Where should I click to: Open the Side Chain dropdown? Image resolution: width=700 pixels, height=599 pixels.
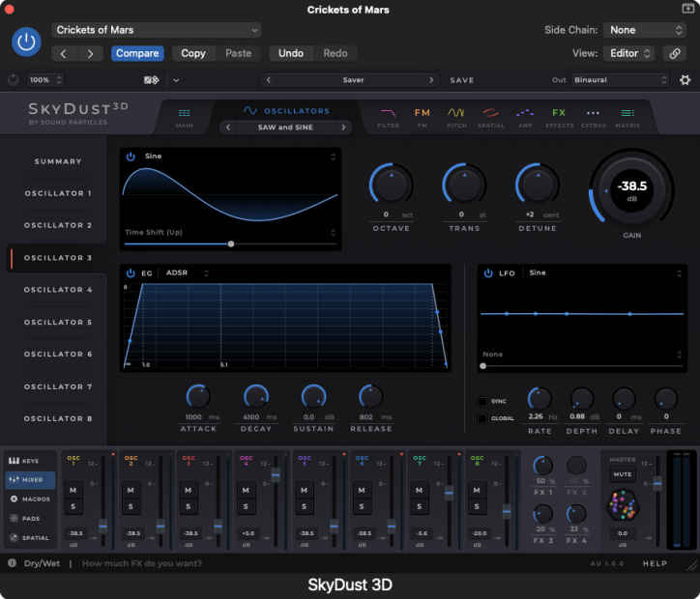[645, 30]
